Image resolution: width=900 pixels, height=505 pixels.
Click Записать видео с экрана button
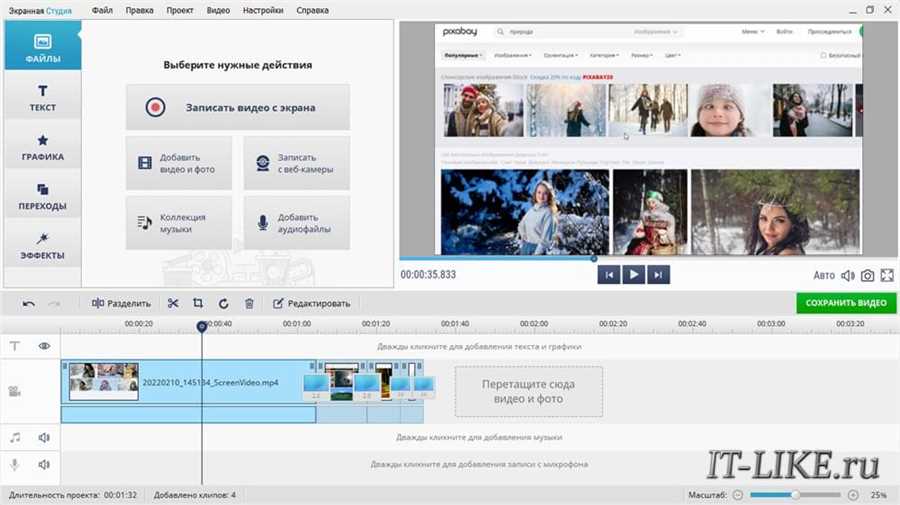pyautogui.click(x=238, y=107)
